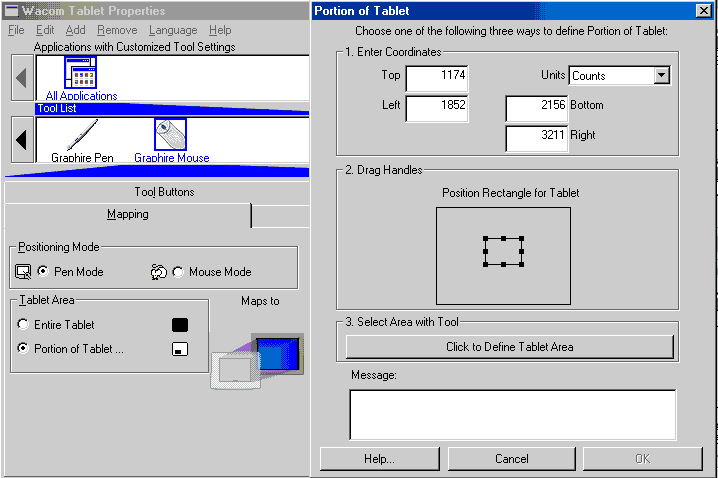Open the Units Counts dropdown

(x=662, y=76)
